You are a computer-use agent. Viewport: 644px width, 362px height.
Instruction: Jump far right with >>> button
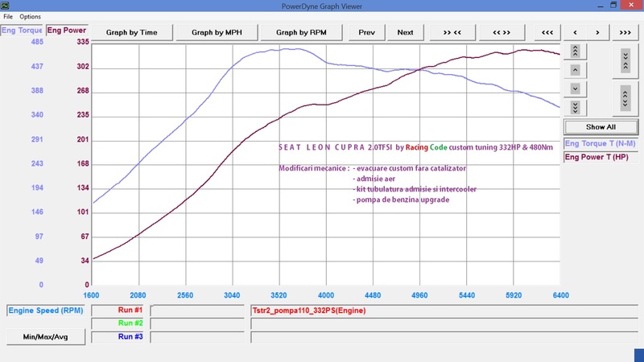click(625, 32)
